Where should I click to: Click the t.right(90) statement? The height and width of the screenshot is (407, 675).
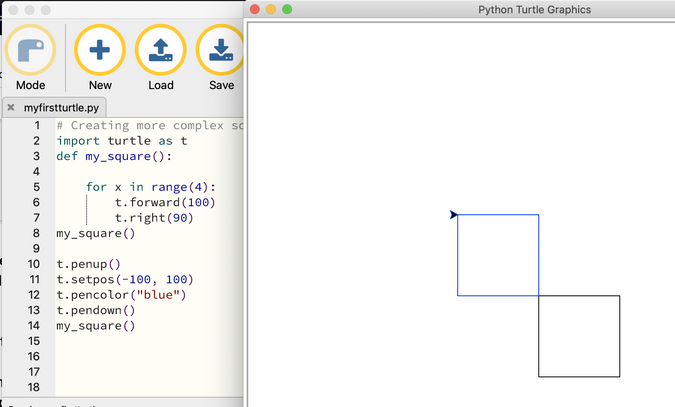pos(154,218)
